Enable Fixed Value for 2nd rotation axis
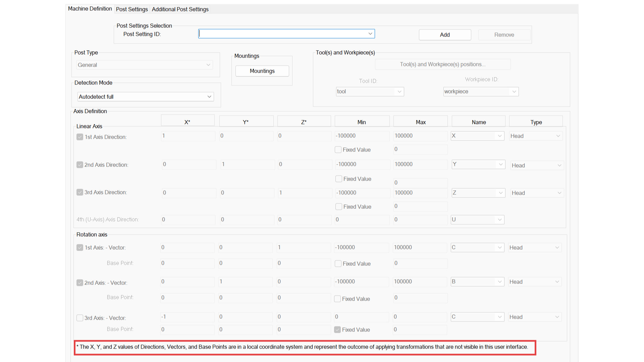The width and height of the screenshot is (644, 362). 337,299
